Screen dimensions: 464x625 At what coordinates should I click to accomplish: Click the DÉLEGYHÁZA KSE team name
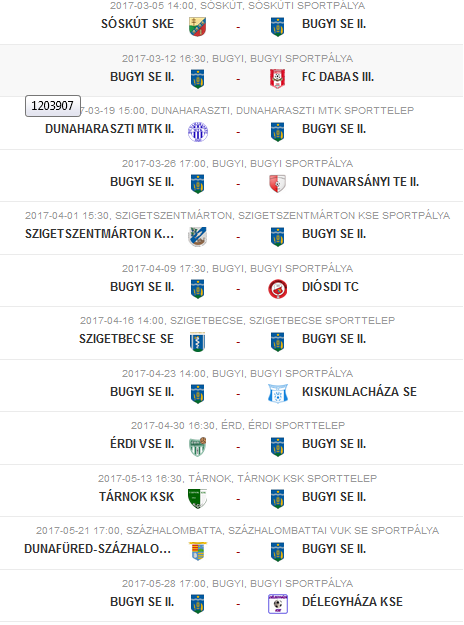click(352, 601)
